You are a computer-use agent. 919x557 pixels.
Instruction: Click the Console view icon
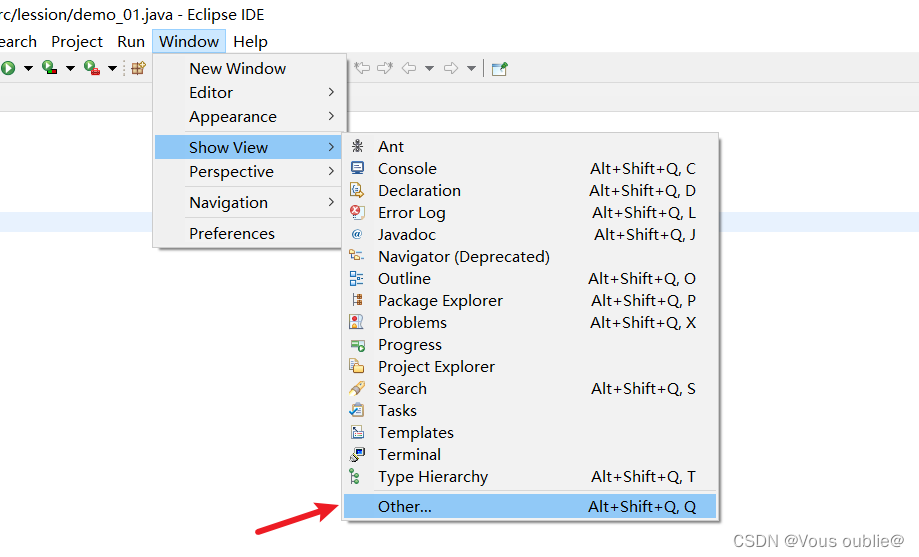pos(357,168)
